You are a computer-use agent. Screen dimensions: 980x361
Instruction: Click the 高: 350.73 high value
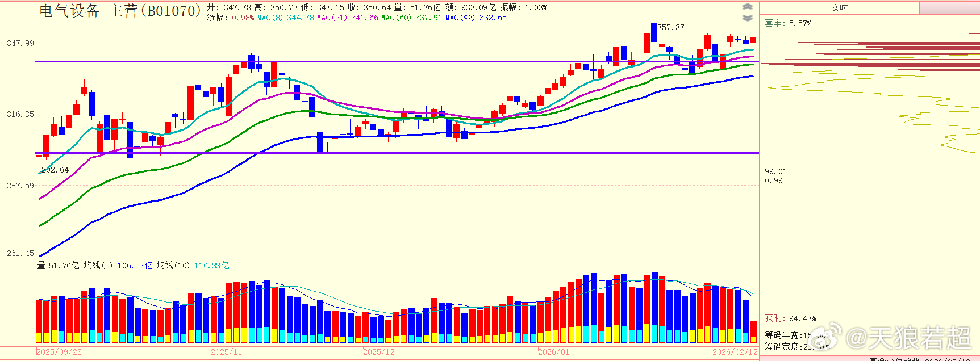(x=276, y=7)
